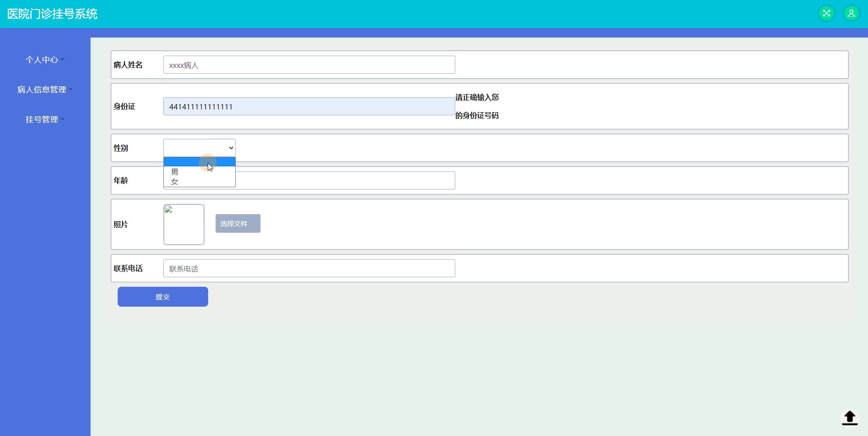The width and height of the screenshot is (868, 436).
Task: Click the 提交 submit button
Action: coord(162,296)
